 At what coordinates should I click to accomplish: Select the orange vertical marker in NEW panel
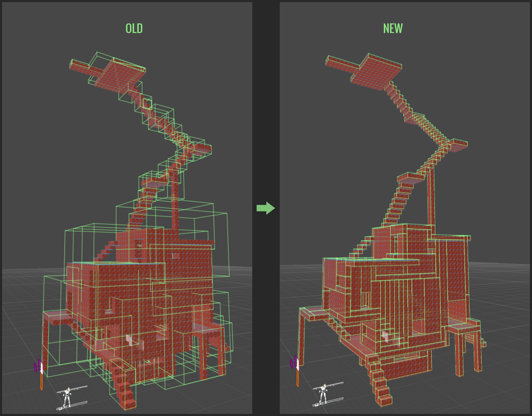tap(297, 378)
